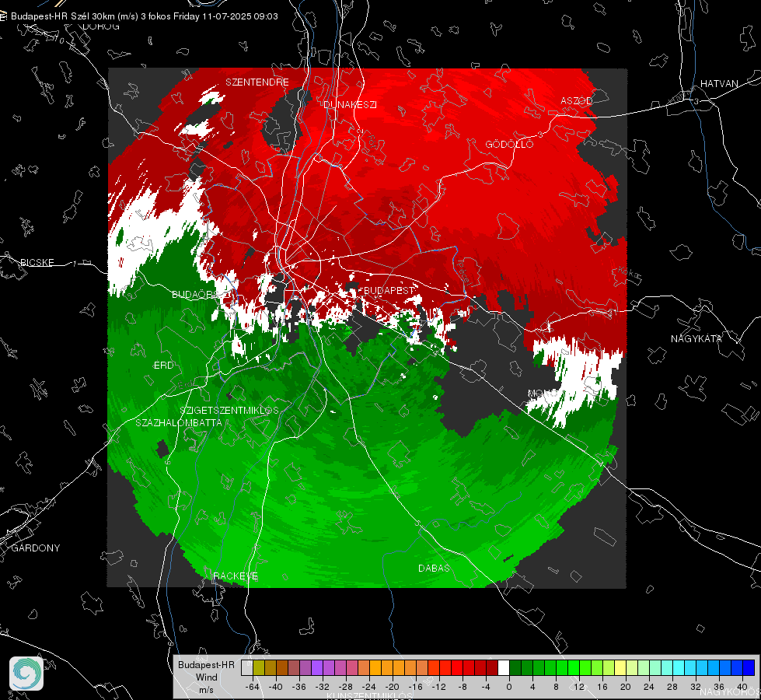Click the DUNAKESZI city label
The width and height of the screenshot is (761, 700).
(350, 104)
